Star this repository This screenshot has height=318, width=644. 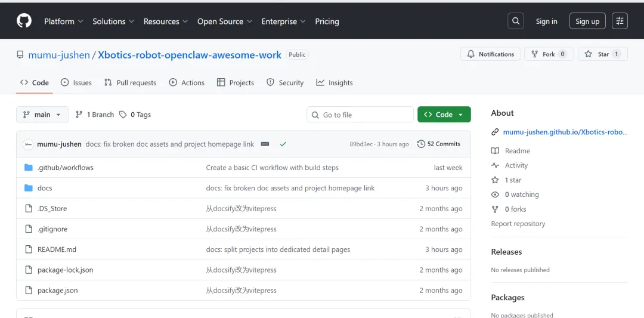pyautogui.click(x=599, y=54)
